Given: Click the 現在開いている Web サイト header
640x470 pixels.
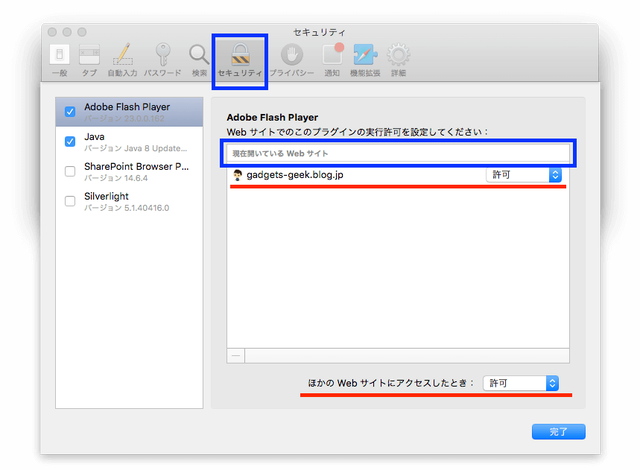Looking at the screenshot, I should click(398, 153).
